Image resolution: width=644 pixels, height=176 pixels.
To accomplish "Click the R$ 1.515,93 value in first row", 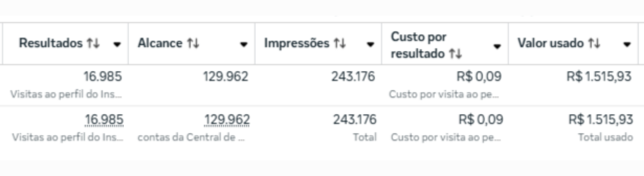I will 599,77.
